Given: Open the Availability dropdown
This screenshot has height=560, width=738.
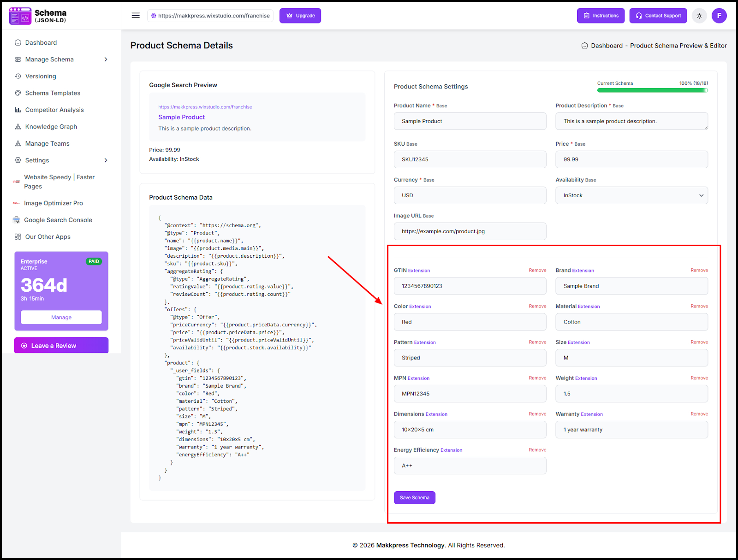Looking at the screenshot, I should click(631, 195).
